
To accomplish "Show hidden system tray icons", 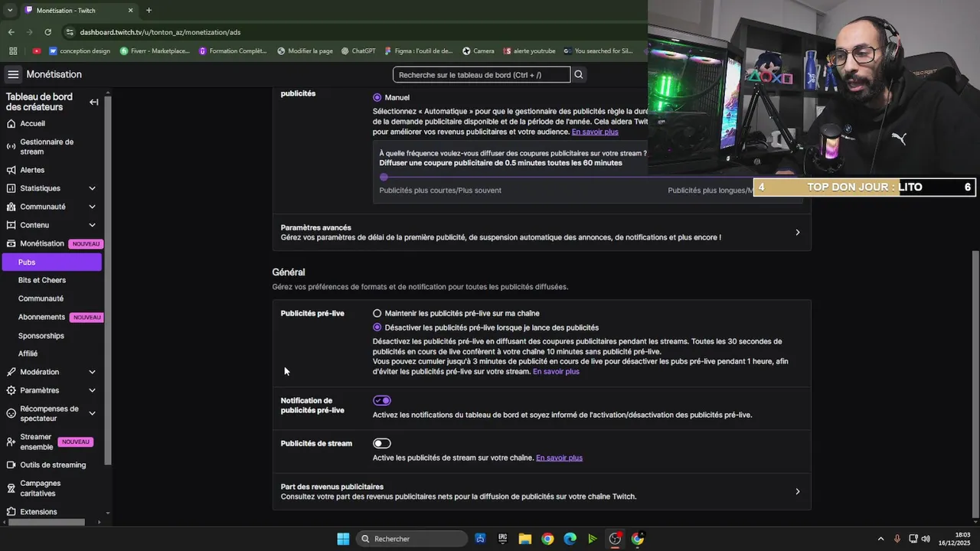I will point(880,539).
